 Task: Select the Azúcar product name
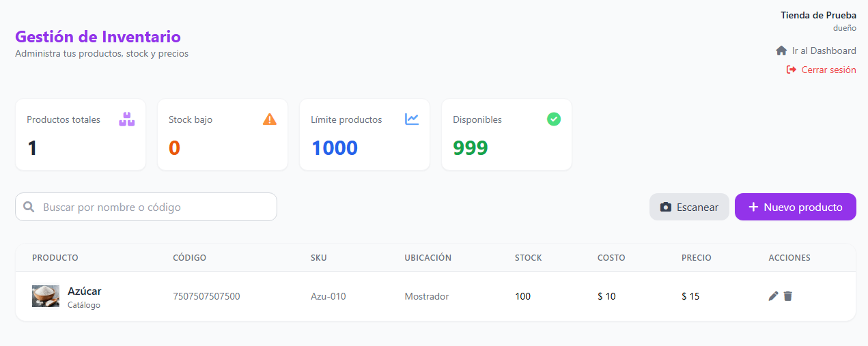pyautogui.click(x=85, y=291)
